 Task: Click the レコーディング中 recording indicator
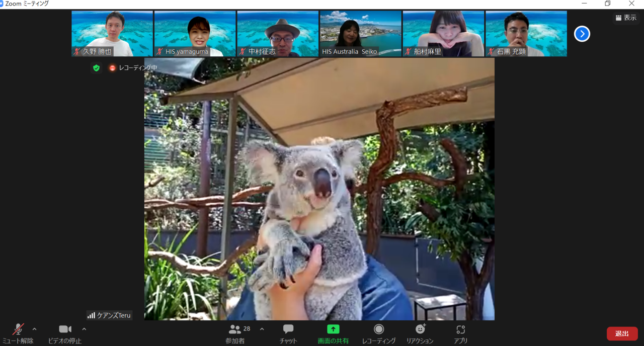[133, 68]
